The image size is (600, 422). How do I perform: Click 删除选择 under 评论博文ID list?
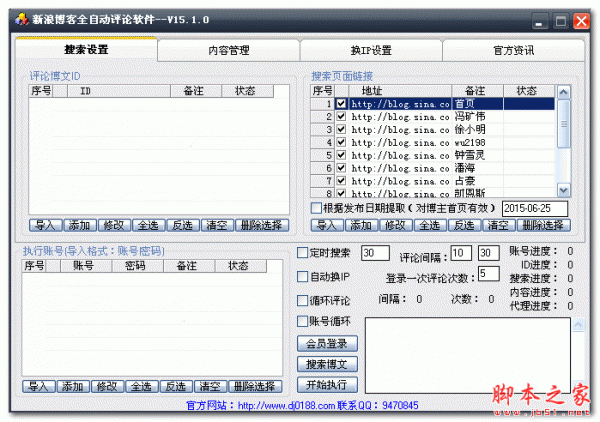tap(262, 225)
